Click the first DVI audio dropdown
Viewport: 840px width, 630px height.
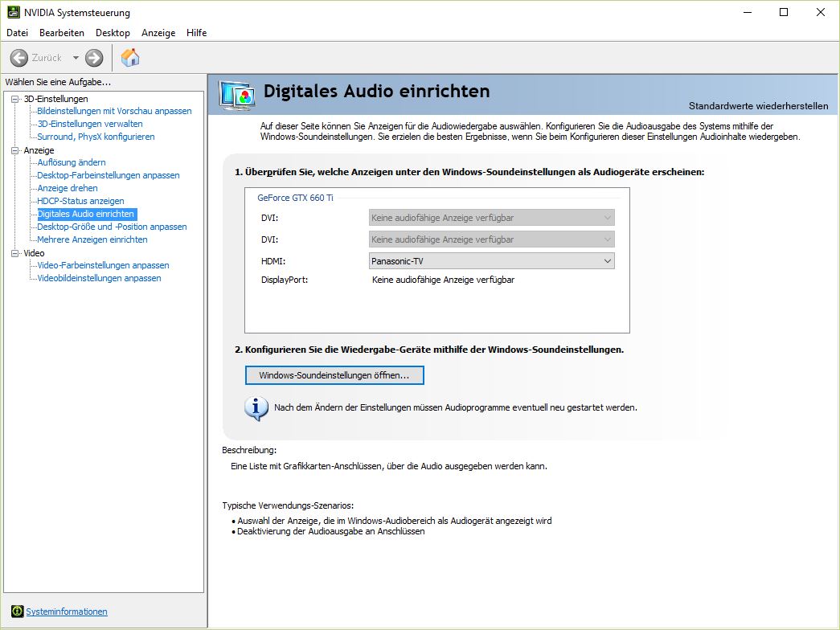[x=491, y=218]
